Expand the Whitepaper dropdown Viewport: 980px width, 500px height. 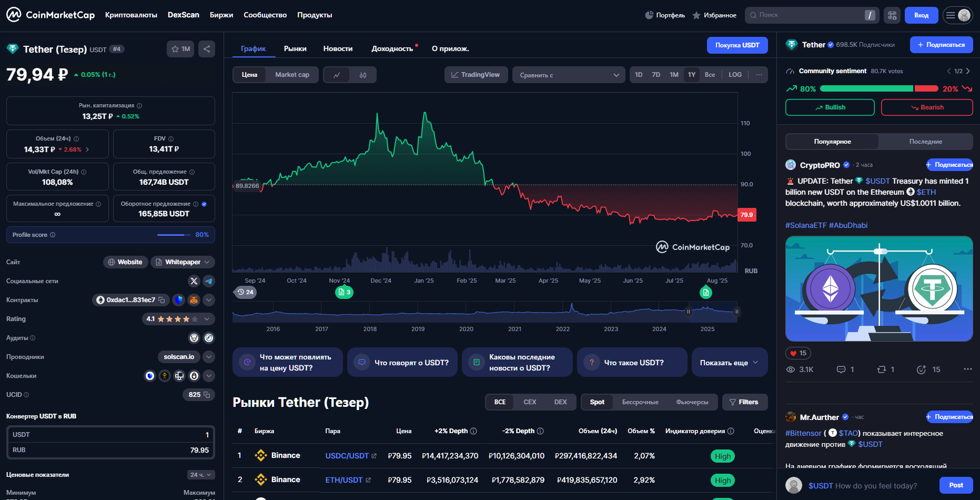[x=183, y=262]
